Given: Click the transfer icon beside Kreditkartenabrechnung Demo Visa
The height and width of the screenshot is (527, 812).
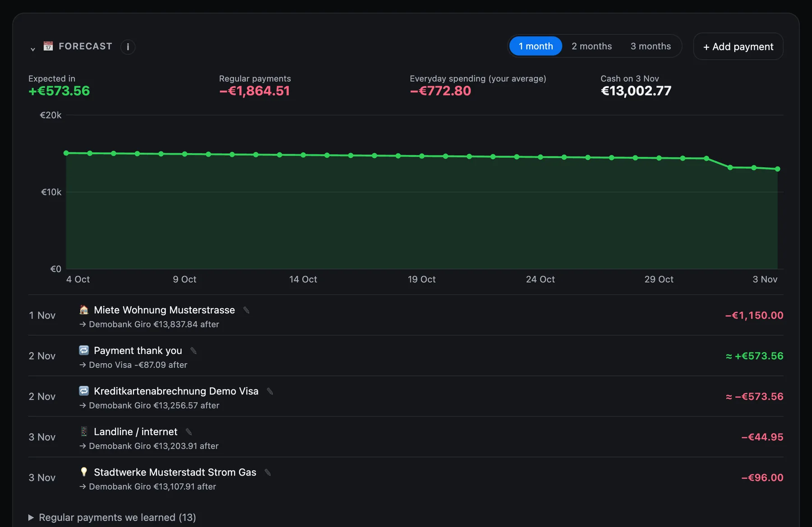Looking at the screenshot, I should (x=84, y=391).
